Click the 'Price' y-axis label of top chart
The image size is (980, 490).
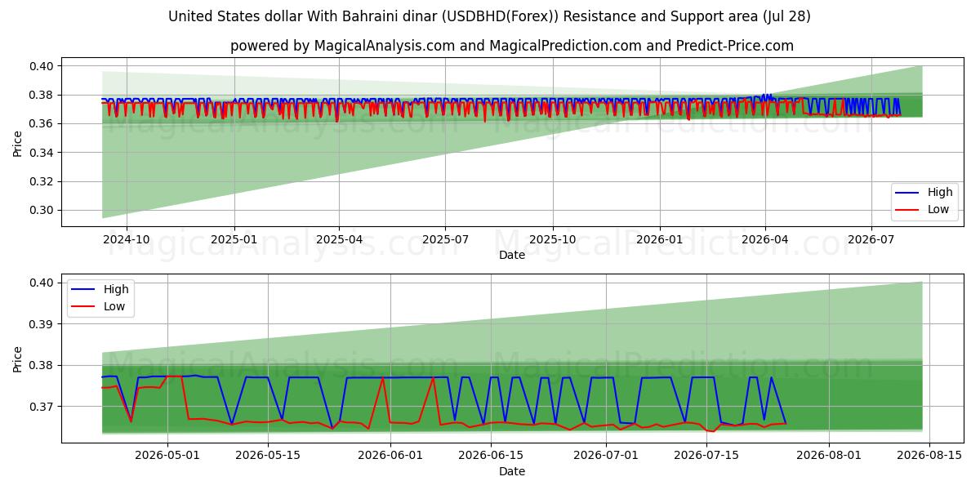pos(18,142)
